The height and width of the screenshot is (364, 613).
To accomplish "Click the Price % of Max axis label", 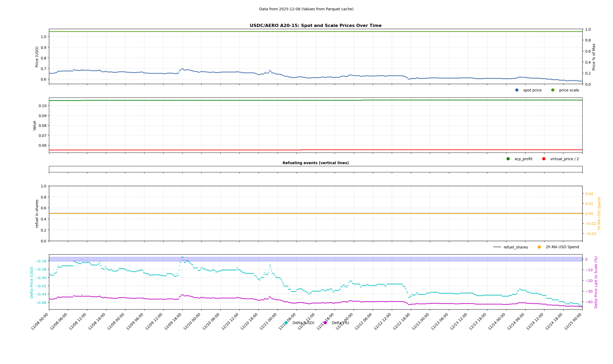I will [594, 57].
